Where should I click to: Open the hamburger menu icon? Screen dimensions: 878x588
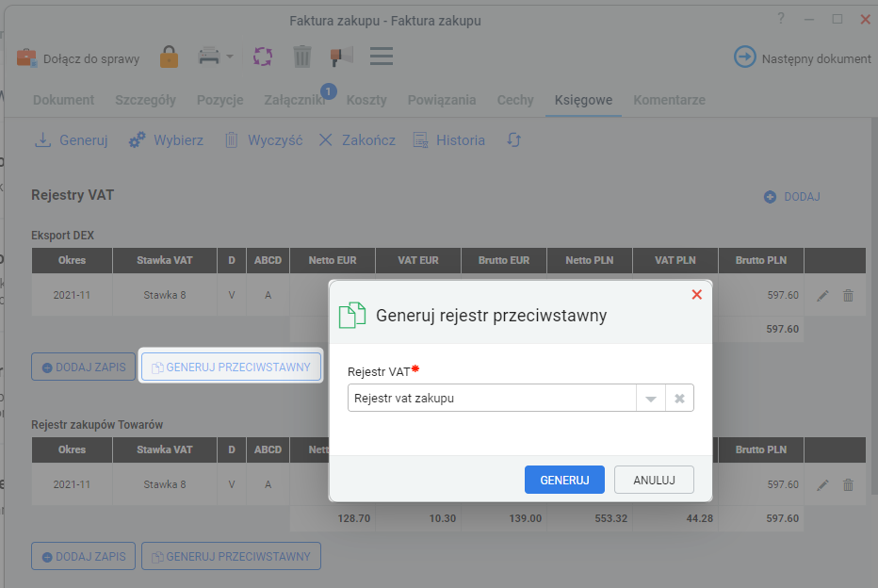point(382,56)
